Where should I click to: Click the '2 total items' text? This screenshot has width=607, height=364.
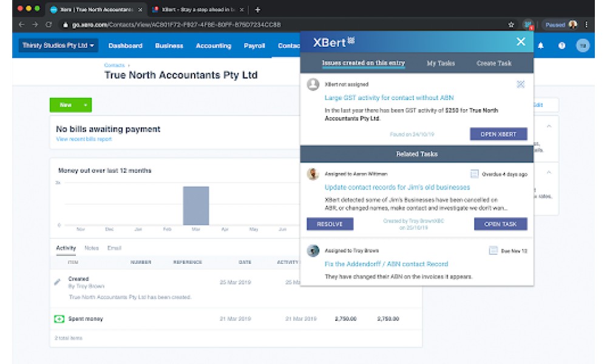pos(68,338)
